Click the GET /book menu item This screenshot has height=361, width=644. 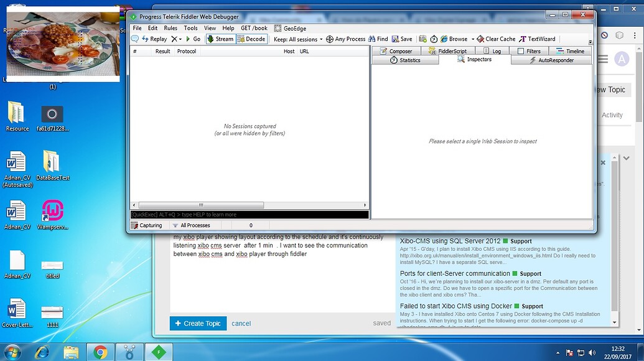click(x=254, y=29)
